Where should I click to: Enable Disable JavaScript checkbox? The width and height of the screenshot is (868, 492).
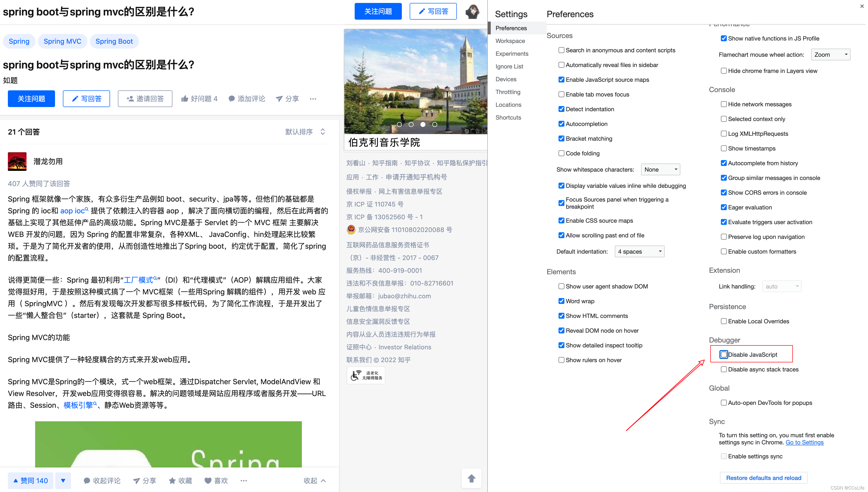(x=724, y=355)
